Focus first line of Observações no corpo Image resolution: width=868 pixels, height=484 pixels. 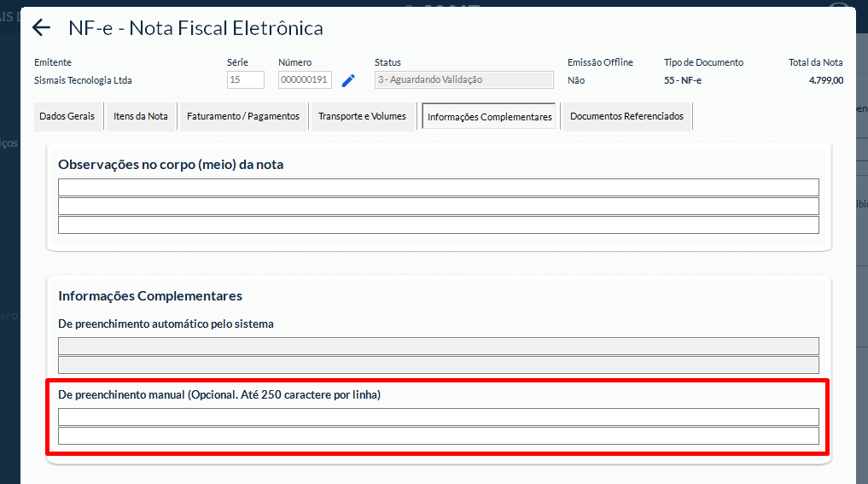[x=438, y=188]
